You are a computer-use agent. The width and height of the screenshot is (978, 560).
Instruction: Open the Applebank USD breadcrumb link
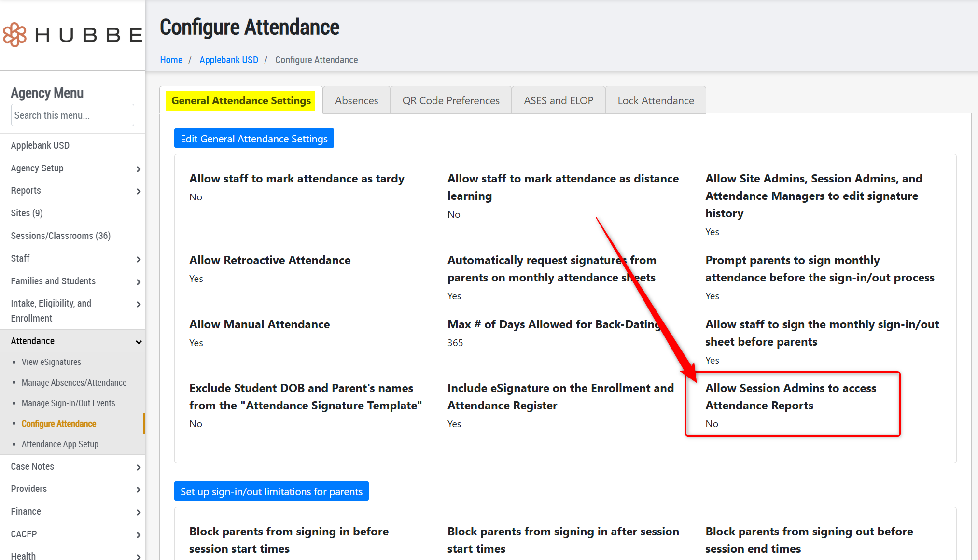point(229,60)
